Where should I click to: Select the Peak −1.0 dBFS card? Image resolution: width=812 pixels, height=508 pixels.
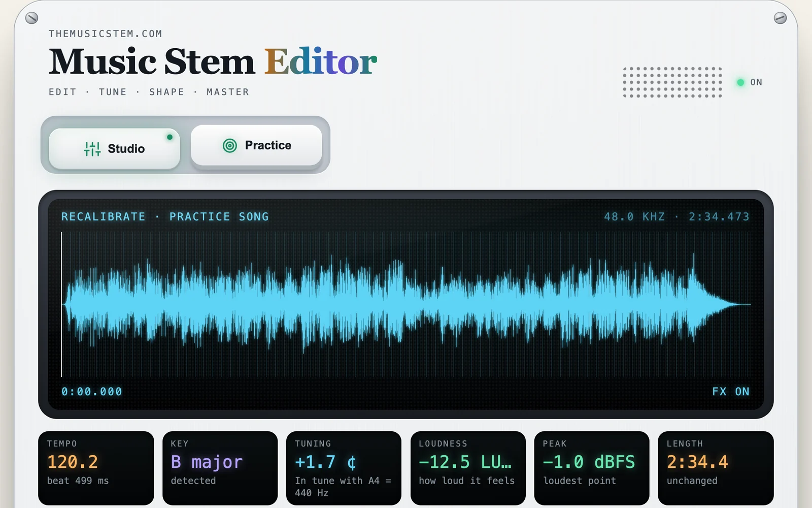(592, 468)
